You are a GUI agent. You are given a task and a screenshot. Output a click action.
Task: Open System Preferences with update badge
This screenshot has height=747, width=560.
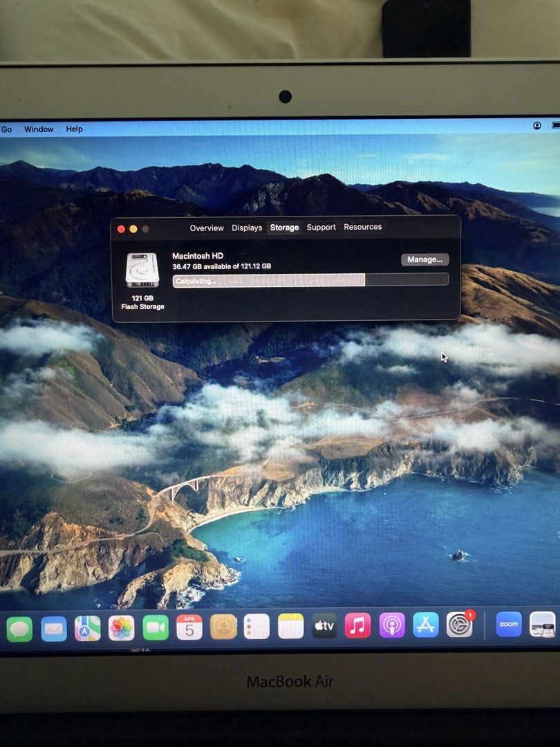[x=460, y=624]
